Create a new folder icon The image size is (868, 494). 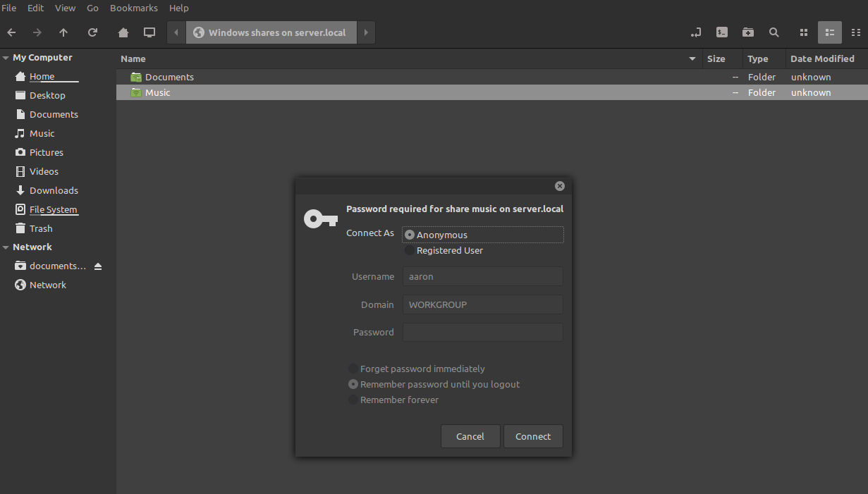tap(748, 32)
